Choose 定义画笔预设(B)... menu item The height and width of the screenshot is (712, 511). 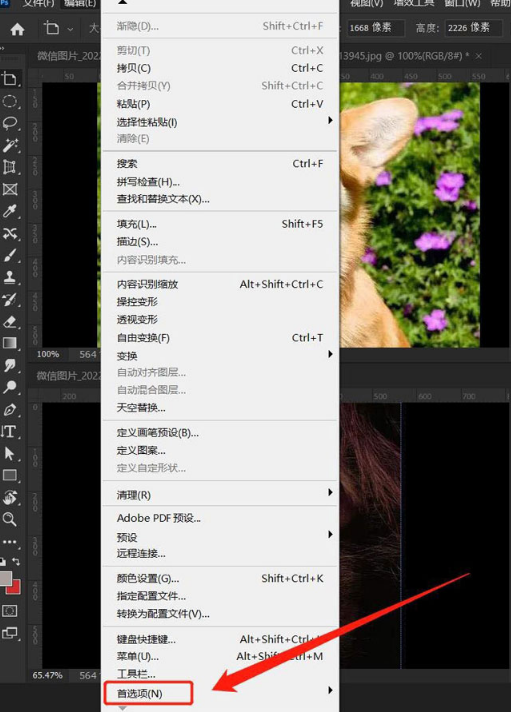(220, 433)
